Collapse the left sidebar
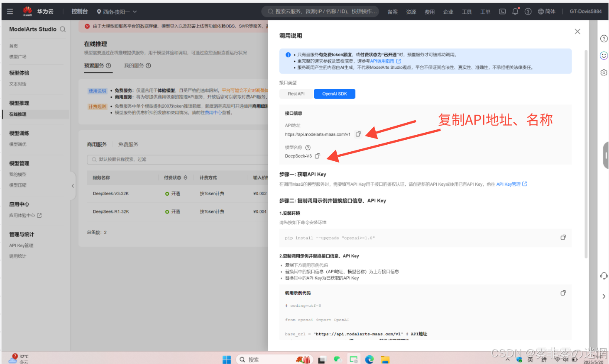The image size is (609, 364). (x=73, y=186)
